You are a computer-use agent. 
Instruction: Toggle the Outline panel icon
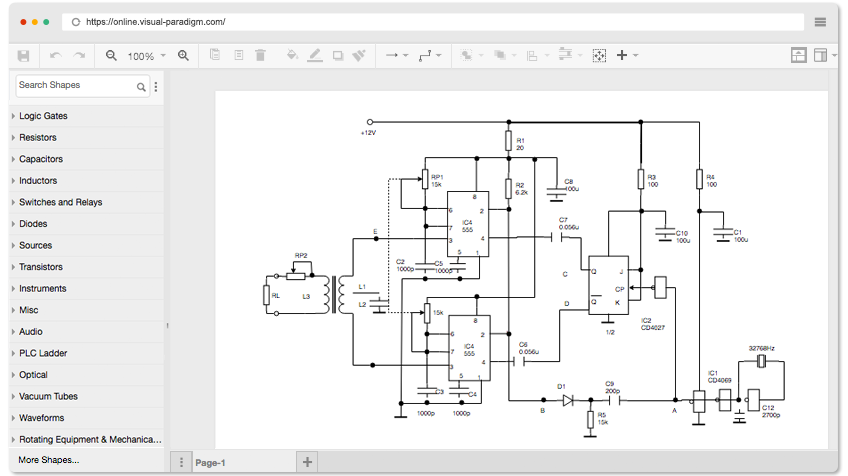pyautogui.click(x=798, y=55)
